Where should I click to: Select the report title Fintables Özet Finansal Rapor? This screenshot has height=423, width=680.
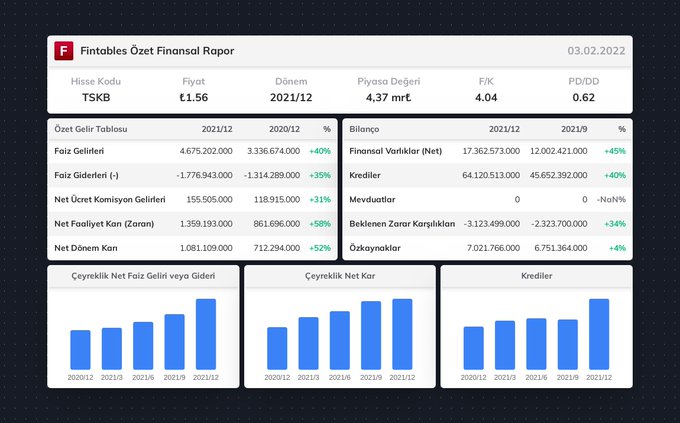(x=157, y=51)
